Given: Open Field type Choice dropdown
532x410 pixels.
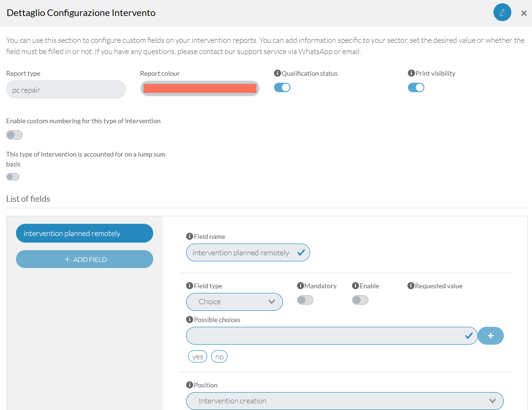Looking at the screenshot, I should [235, 302].
